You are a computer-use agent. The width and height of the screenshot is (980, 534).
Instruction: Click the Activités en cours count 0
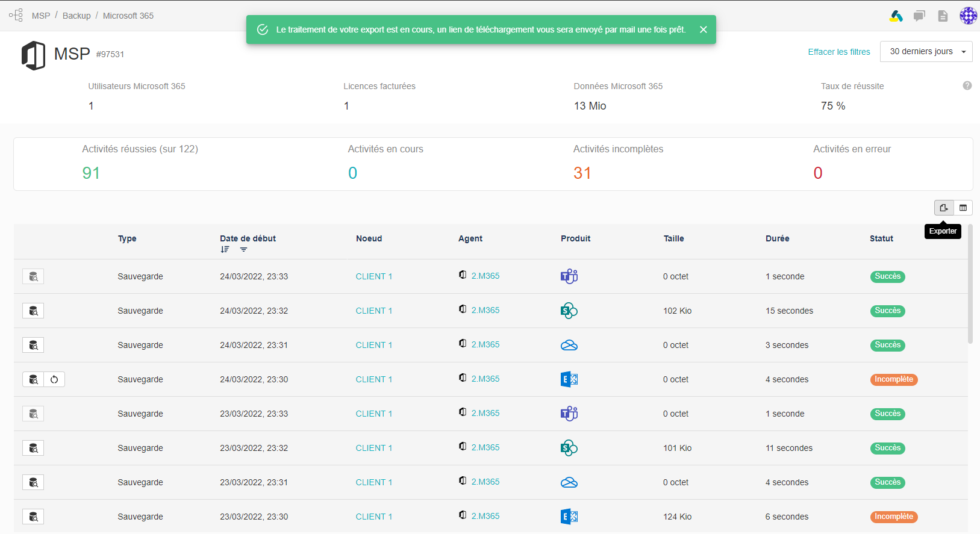point(352,173)
